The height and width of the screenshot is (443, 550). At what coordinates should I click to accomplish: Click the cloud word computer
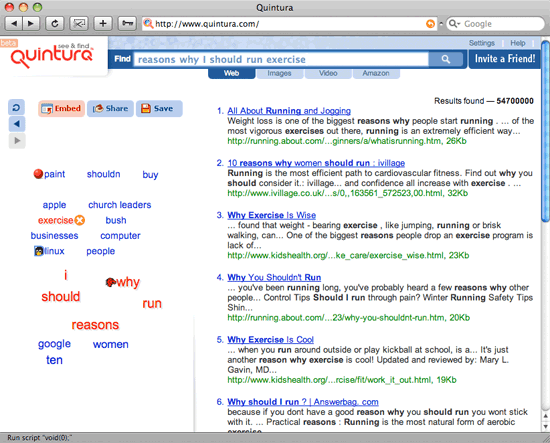pos(120,236)
